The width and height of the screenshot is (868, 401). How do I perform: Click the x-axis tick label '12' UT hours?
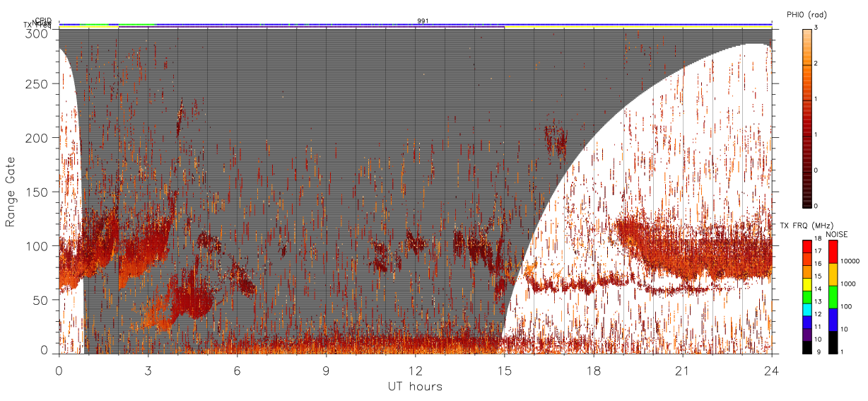click(x=415, y=371)
